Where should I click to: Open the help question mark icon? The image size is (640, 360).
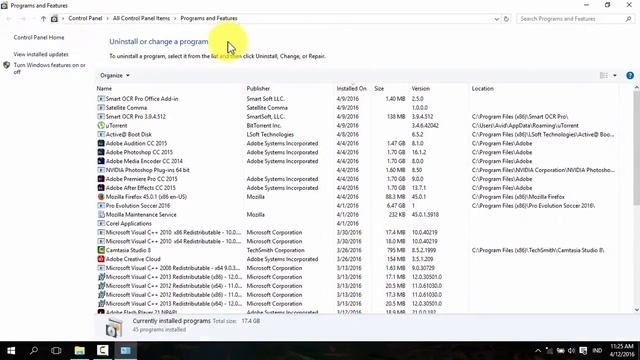pyautogui.click(x=630, y=76)
